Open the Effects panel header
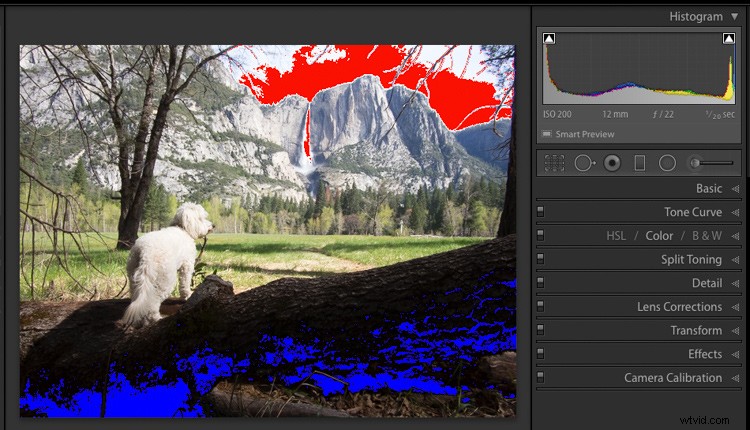 (x=705, y=354)
